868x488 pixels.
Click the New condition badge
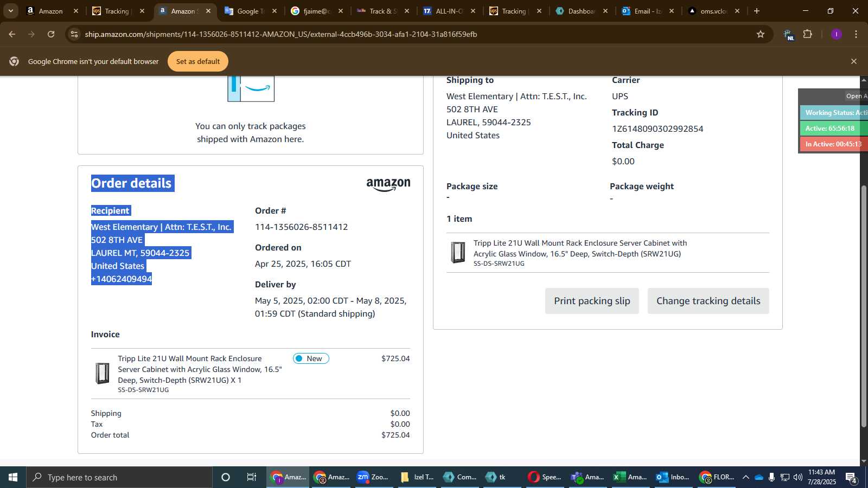click(311, 358)
